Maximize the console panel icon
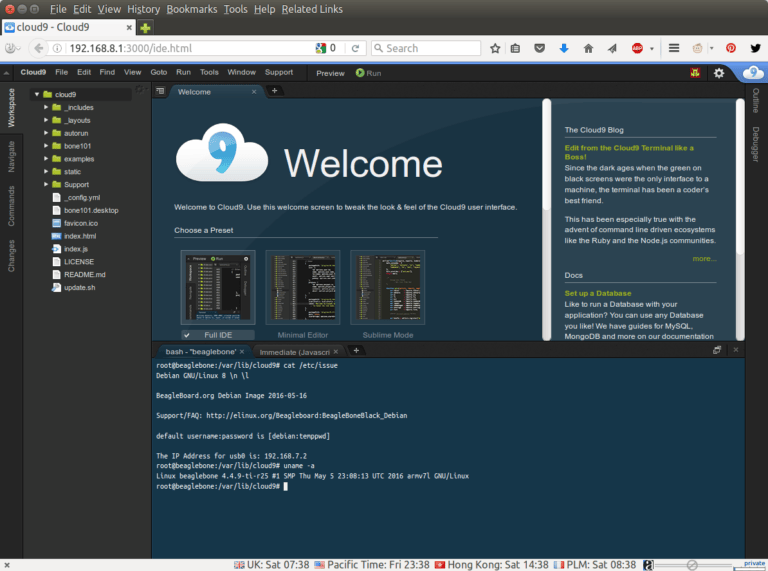768x571 pixels. click(717, 350)
